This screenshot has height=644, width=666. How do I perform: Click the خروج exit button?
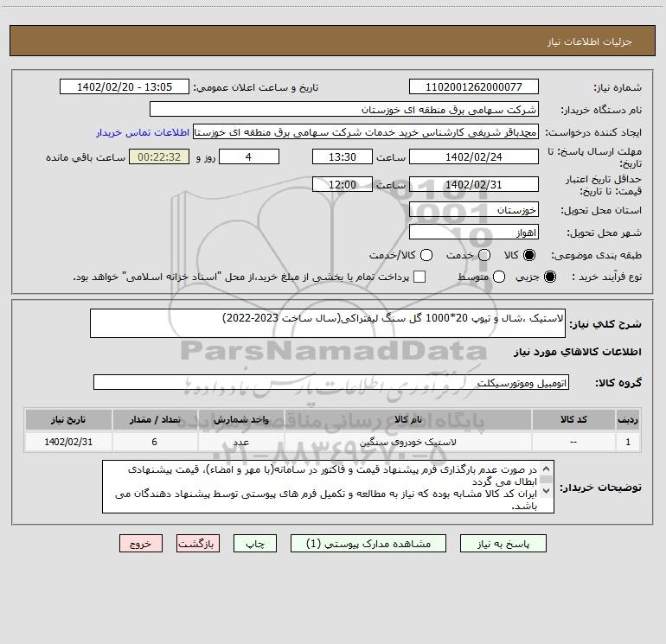pos(140,544)
